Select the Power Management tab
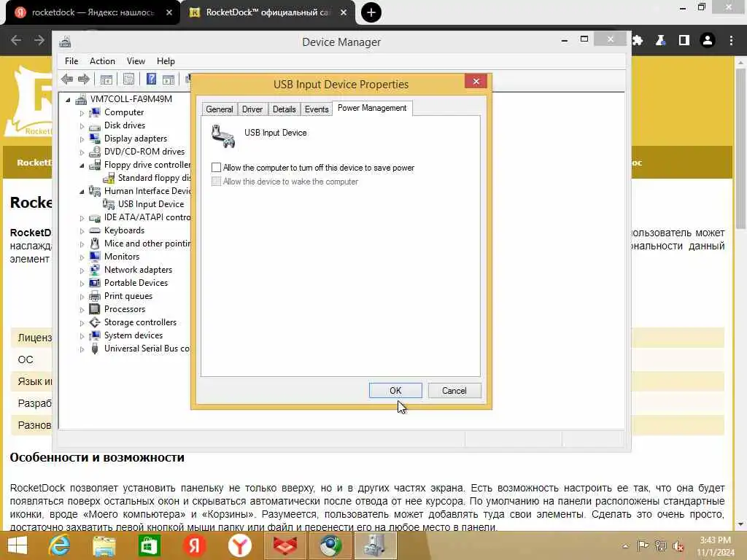This screenshot has height=560, width=747. (372, 108)
